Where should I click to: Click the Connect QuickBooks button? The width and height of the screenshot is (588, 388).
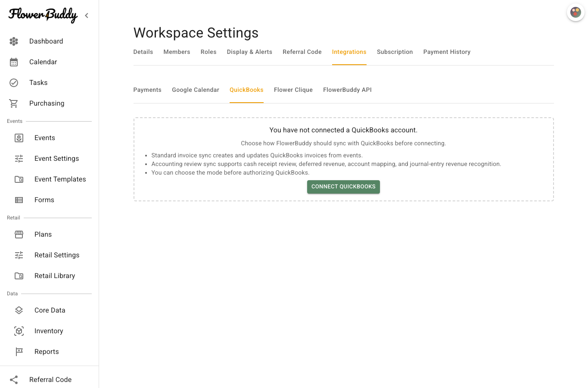[343, 187]
